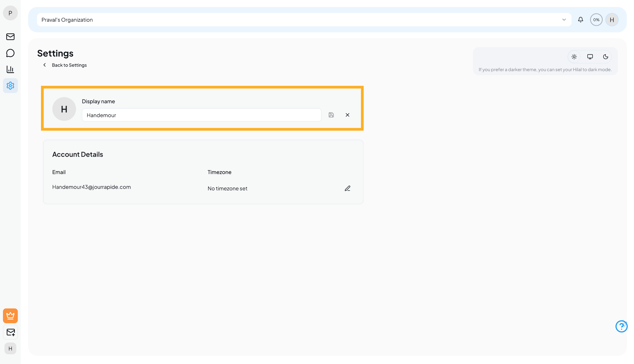
Task: Click the 0% progress circle
Action: pyautogui.click(x=596, y=20)
